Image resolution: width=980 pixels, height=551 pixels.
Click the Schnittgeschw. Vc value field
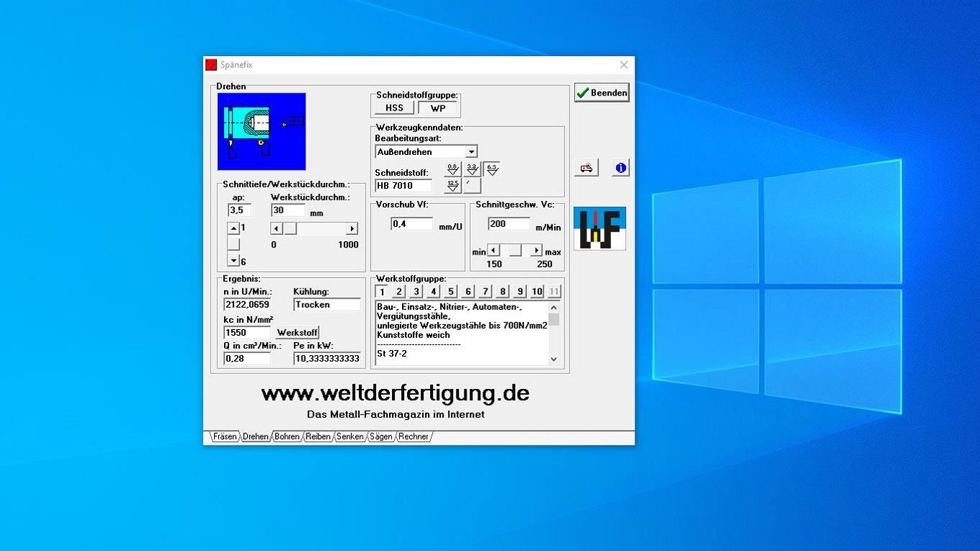pyautogui.click(x=509, y=224)
